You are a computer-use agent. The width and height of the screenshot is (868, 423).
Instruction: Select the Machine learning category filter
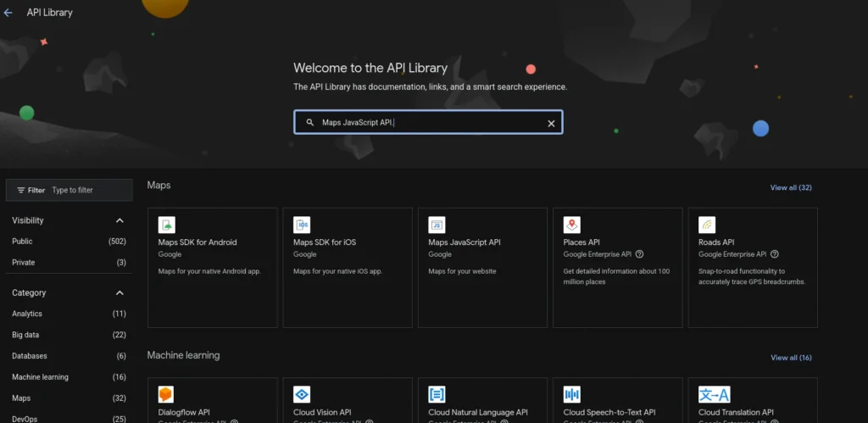pos(40,377)
